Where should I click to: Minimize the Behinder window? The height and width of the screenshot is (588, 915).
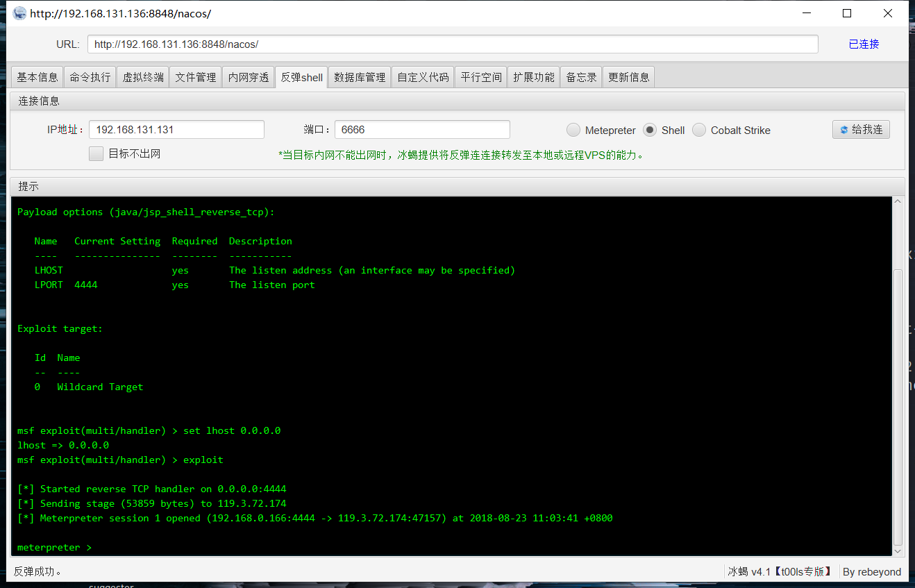(x=806, y=13)
